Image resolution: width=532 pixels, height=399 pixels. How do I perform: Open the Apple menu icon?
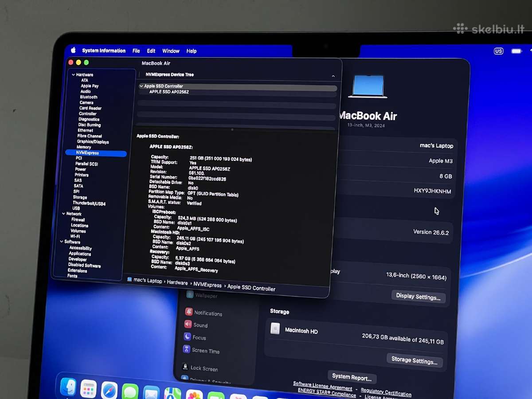pos(73,50)
